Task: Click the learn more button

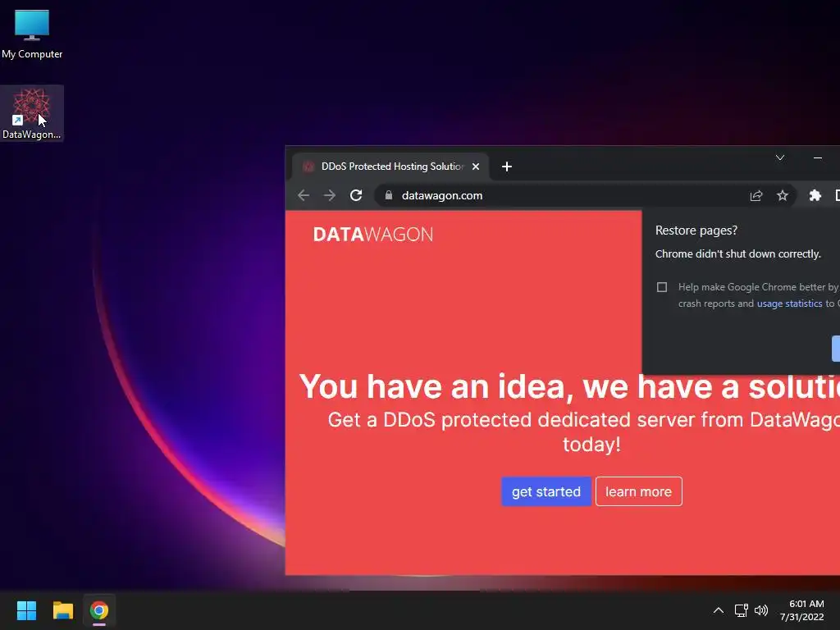Action: point(638,492)
